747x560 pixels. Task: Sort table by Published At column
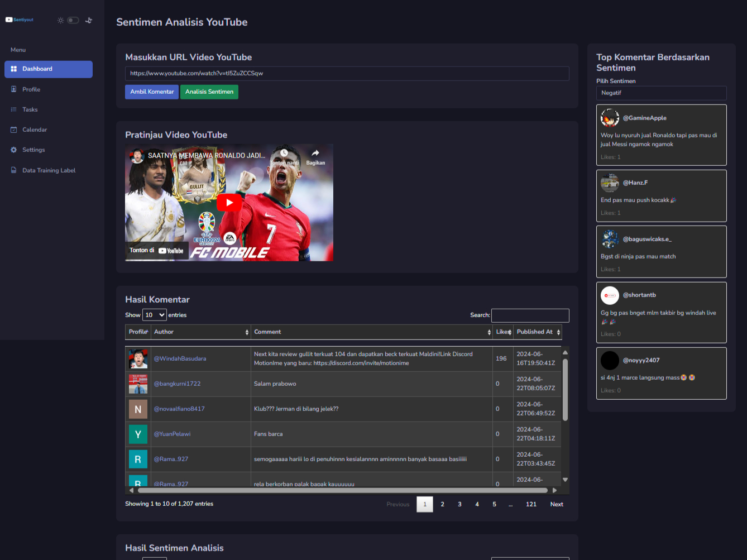click(538, 332)
